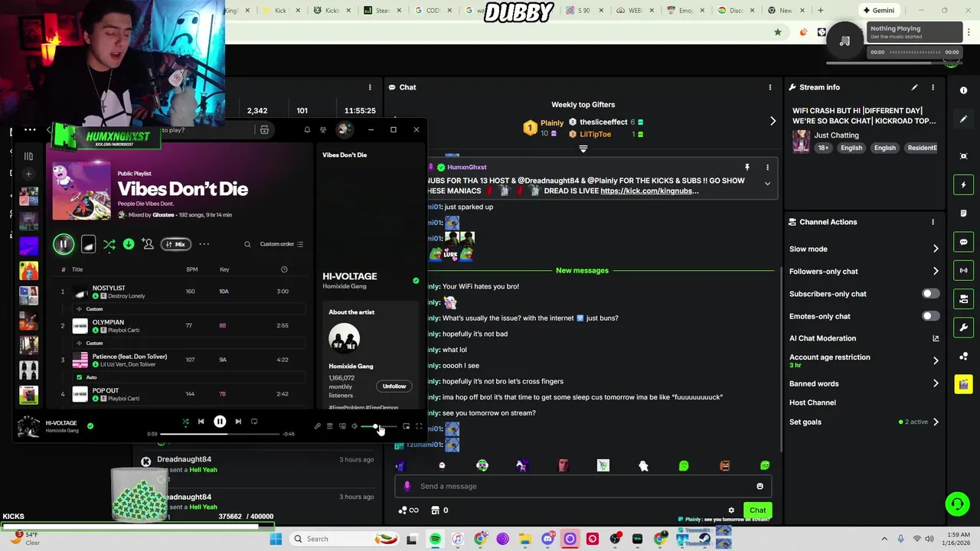The image size is (980, 551).
Task: Enter Spotify fullscreen mode icon
Action: pyautogui.click(x=419, y=426)
